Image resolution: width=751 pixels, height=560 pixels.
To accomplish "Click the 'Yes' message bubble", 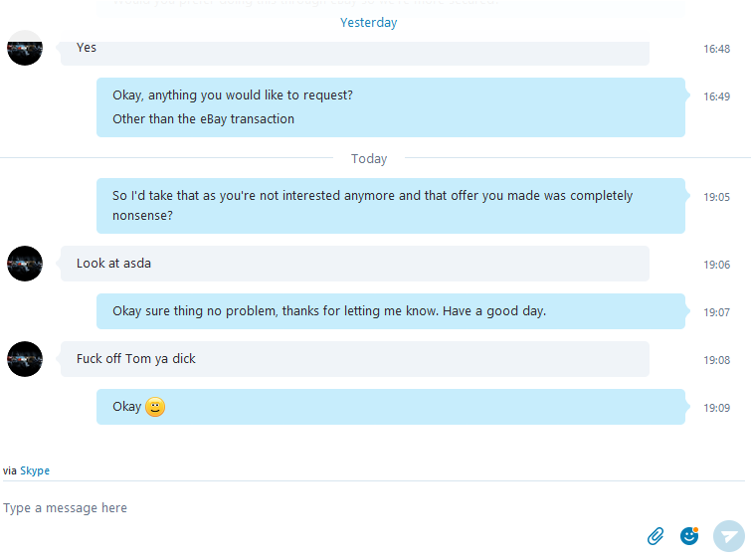I will click(355, 51).
